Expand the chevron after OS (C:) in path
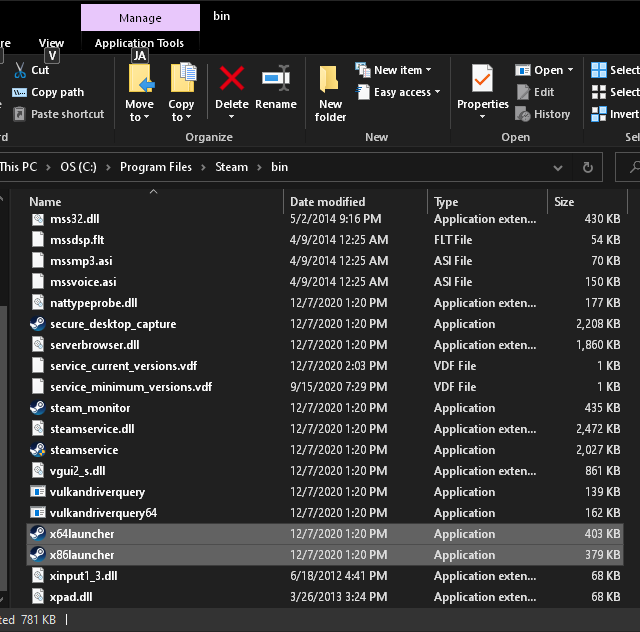 point(108,167)
